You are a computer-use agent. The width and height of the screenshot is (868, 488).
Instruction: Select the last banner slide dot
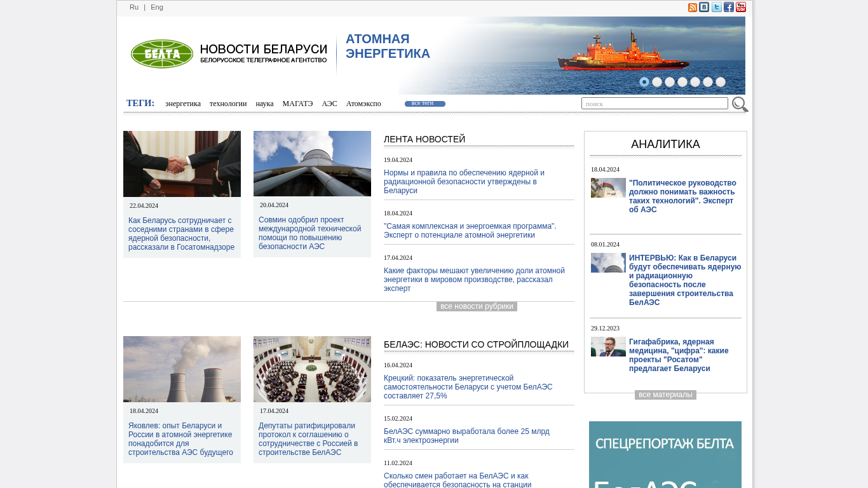[721, 82]
